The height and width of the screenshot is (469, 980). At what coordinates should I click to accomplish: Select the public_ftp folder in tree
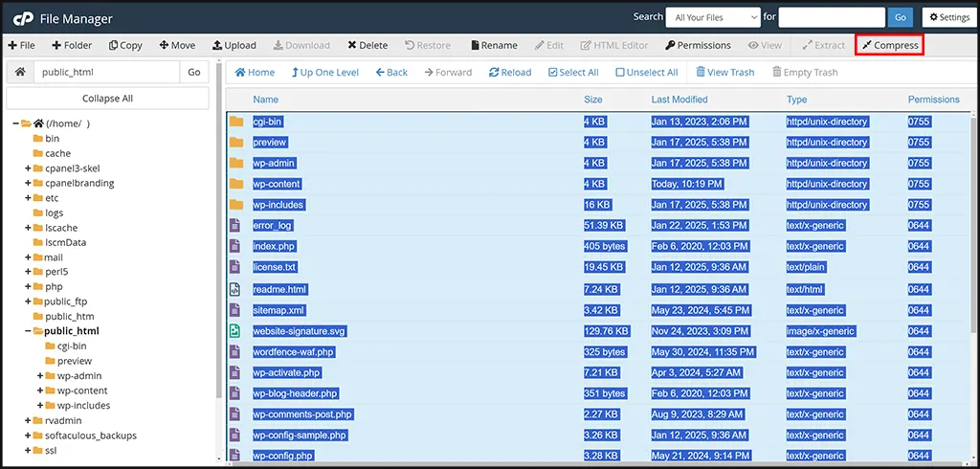66,302
